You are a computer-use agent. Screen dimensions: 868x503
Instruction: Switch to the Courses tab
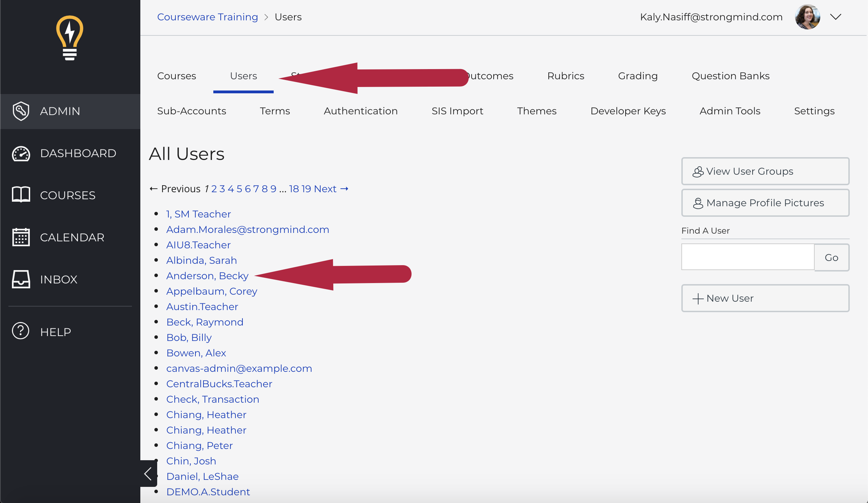pos(176,76)
